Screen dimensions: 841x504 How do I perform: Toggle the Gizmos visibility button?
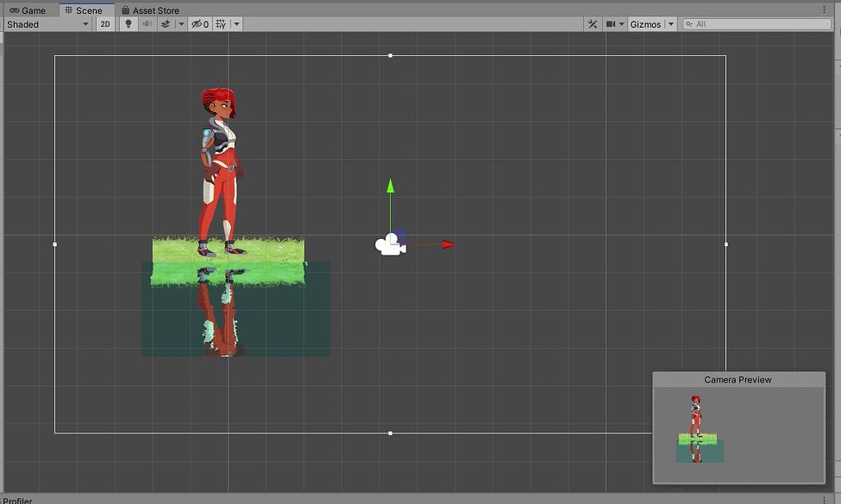click(647, 24)
